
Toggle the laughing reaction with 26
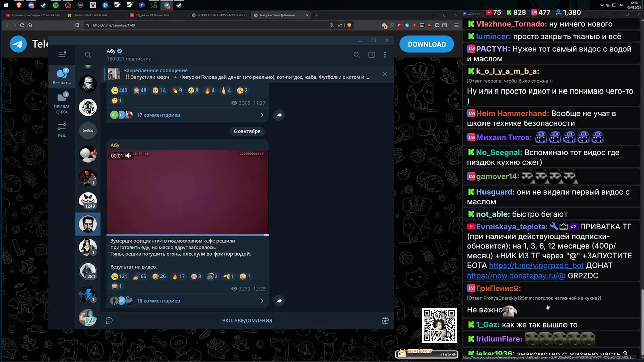(x=159, y=276)
